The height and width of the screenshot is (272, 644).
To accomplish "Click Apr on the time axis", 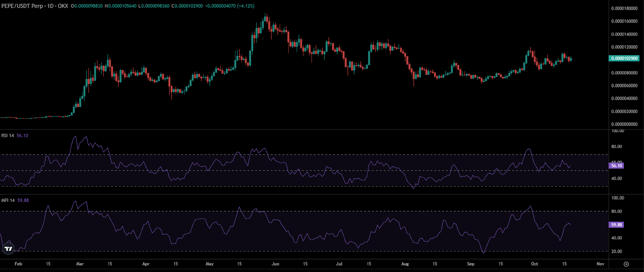I will click(x=146, y=264).
